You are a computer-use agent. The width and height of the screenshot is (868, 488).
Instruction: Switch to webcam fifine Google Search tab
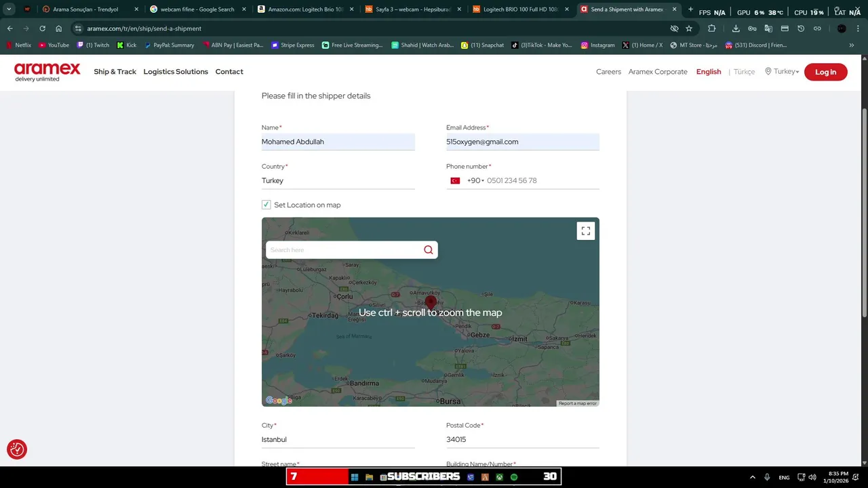pos(197,9)
